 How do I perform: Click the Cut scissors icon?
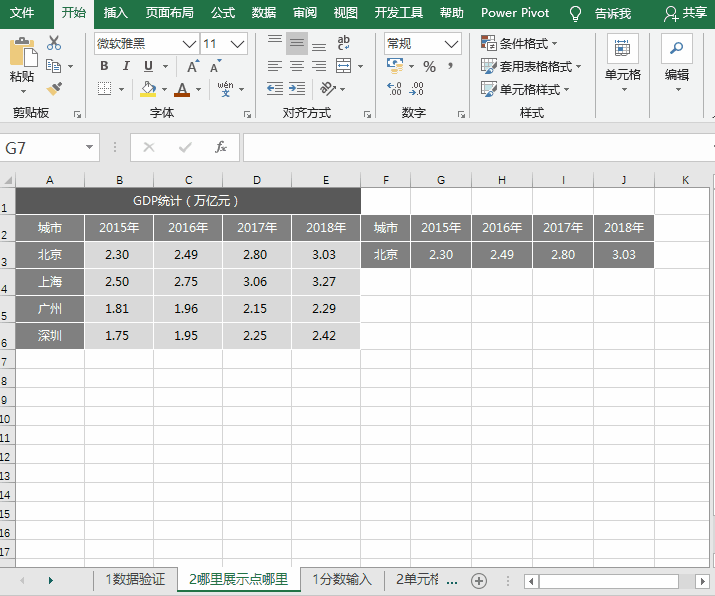pyautogui.click(x=54, y=43)
